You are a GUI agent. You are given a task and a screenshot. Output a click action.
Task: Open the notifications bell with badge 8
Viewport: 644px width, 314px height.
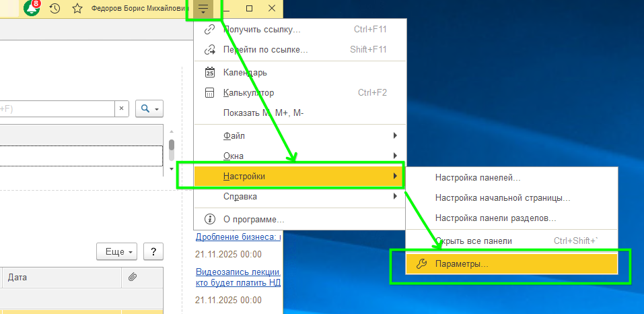tap(32, 9)
